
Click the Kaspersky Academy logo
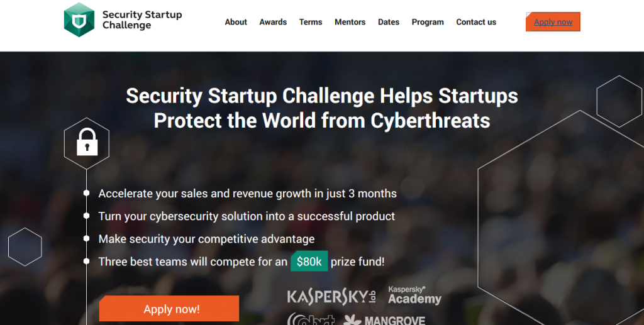(414, 295)
